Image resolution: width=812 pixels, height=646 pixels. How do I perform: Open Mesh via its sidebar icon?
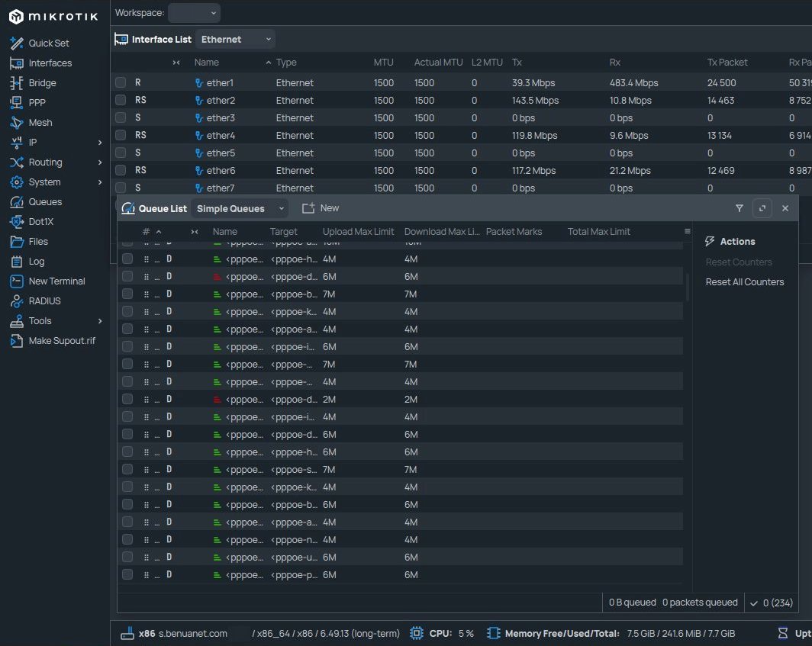(x=17, y=123)
